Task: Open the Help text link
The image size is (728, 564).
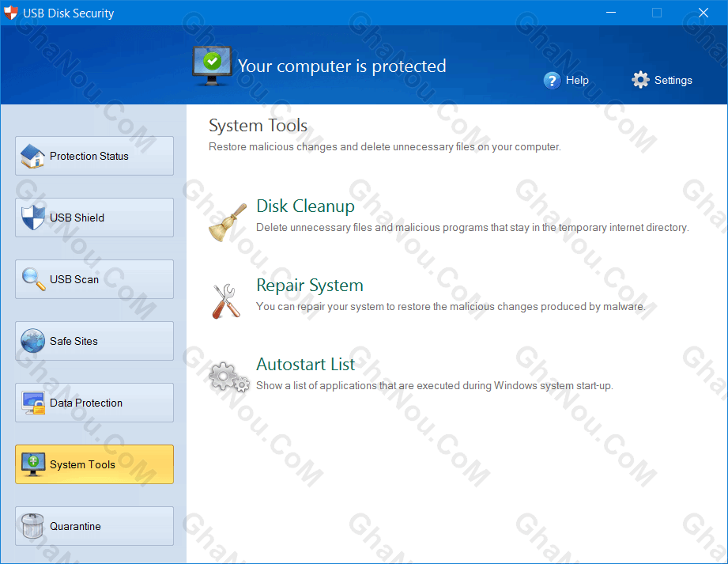Action: click(577, 80)
